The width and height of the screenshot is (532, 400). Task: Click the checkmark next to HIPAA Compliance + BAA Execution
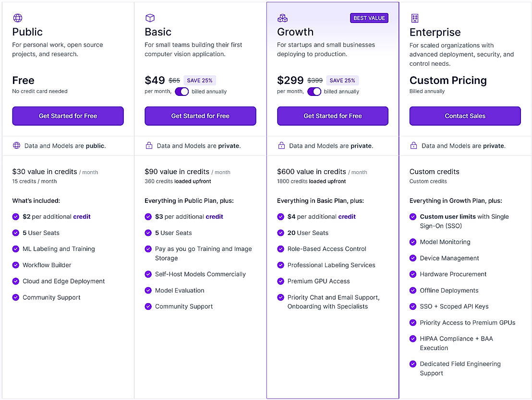click(x=413, y=339)
